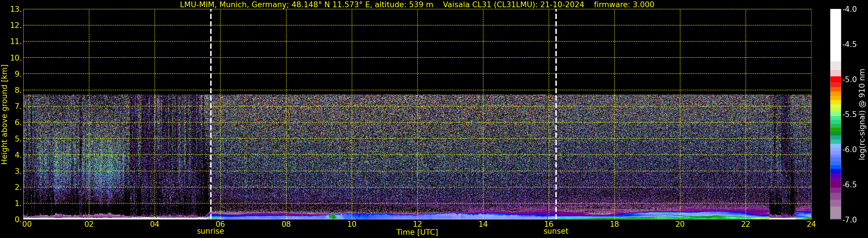Pick the green band on the colorbar
868x238 pixels.
tap(835, 130)
